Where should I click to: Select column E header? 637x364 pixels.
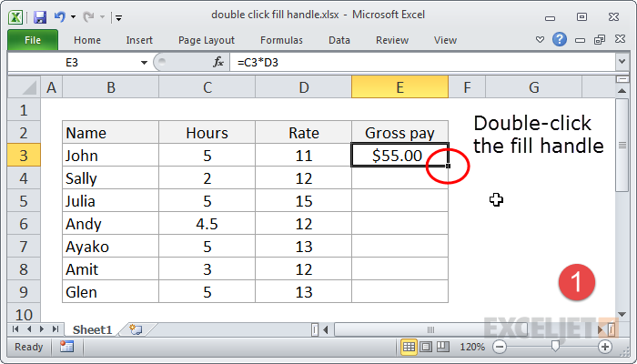[x=400, y=87]
